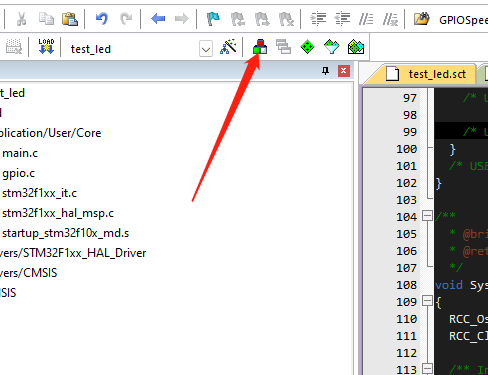Open the Manage Multi-Project Workspace icon
The width and height of the screenshot is (488, 375).
pos(283,47)
